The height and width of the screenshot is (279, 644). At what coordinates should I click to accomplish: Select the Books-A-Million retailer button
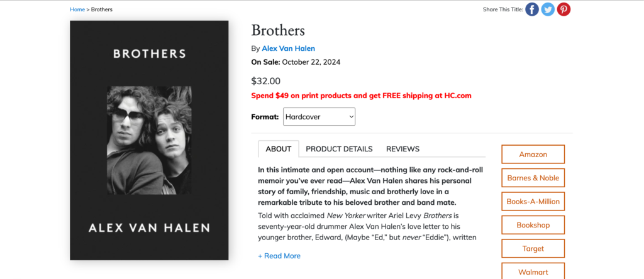click(533, 202)
